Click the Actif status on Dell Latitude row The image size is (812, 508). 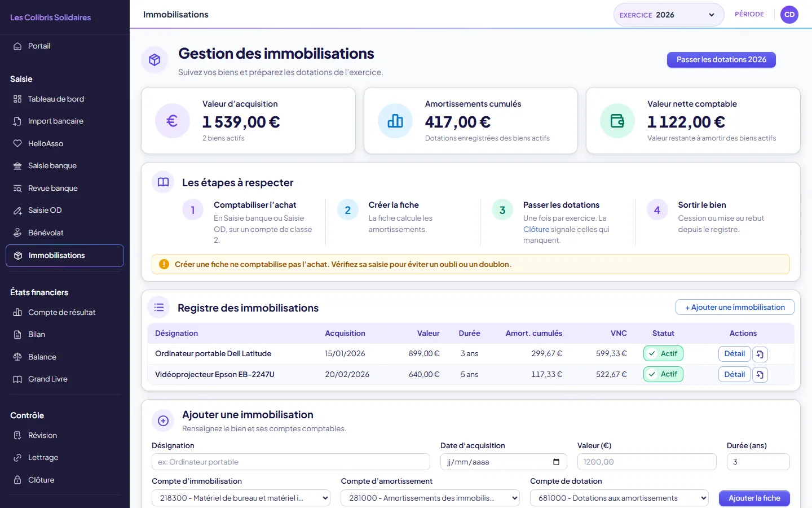click(x=663, y=354)
